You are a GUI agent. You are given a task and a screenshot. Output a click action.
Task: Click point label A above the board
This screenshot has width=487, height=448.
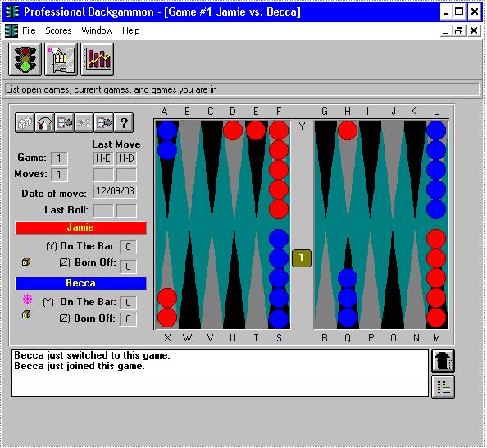click(165, 112)
